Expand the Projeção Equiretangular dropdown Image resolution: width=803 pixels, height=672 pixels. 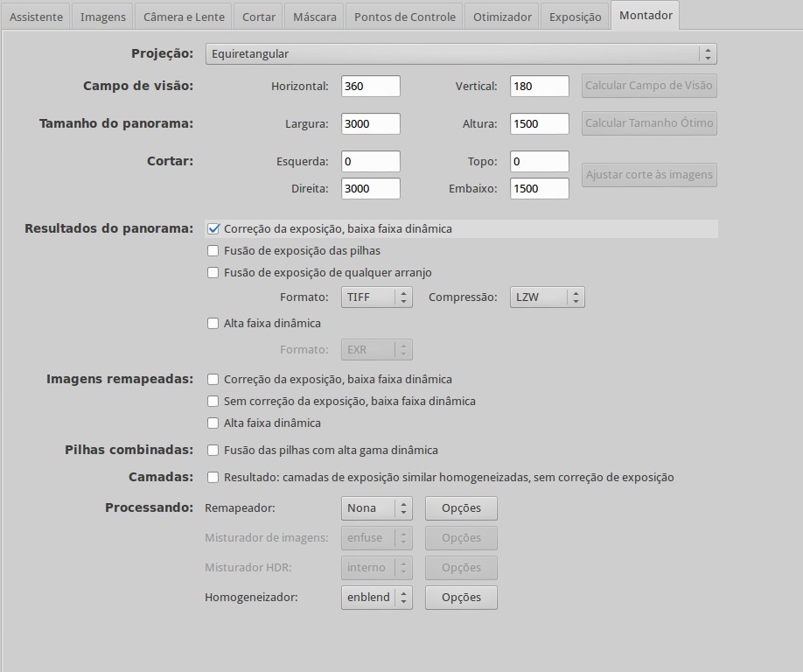pos(461,54)
